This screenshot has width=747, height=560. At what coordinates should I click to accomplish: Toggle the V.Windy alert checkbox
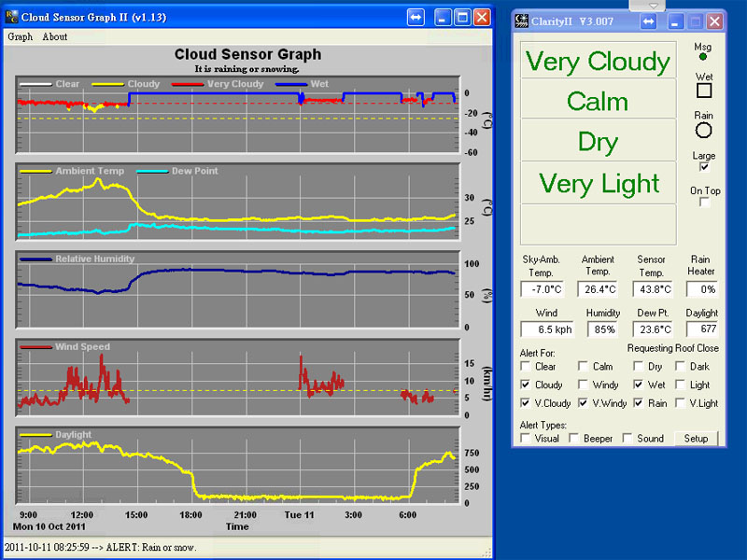click(584, 403)
